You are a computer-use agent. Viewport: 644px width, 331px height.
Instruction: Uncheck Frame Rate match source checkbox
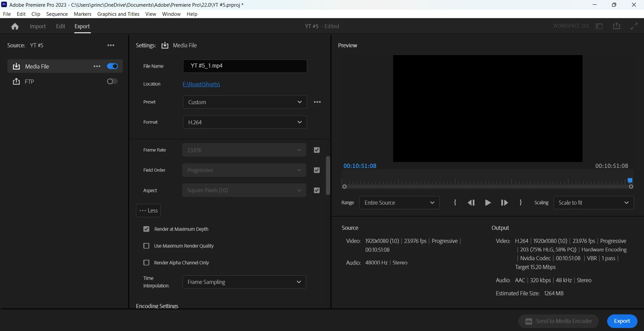click(x=317, y=150)
